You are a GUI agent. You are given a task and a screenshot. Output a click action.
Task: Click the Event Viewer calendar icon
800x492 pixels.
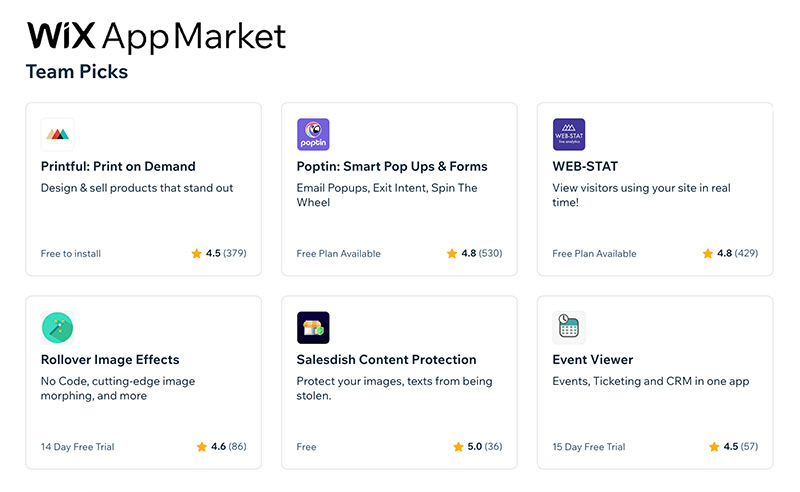coord(569,327)
